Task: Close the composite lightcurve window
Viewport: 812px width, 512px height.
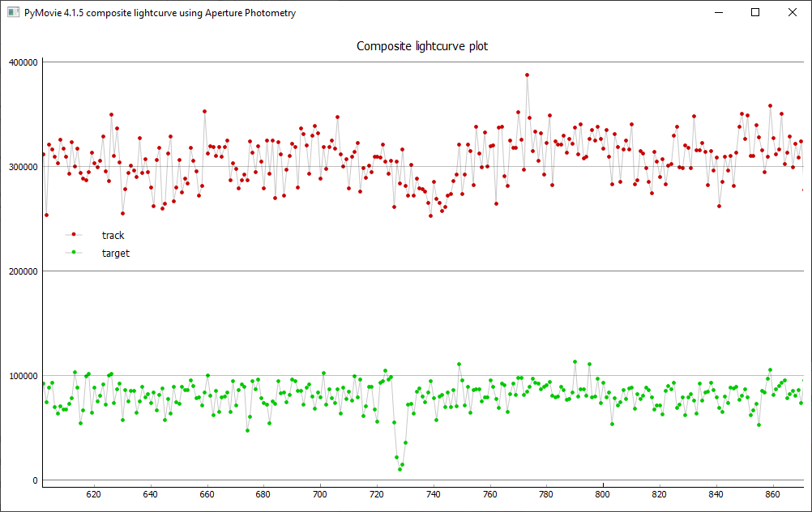Action: [x=793, y=13]
